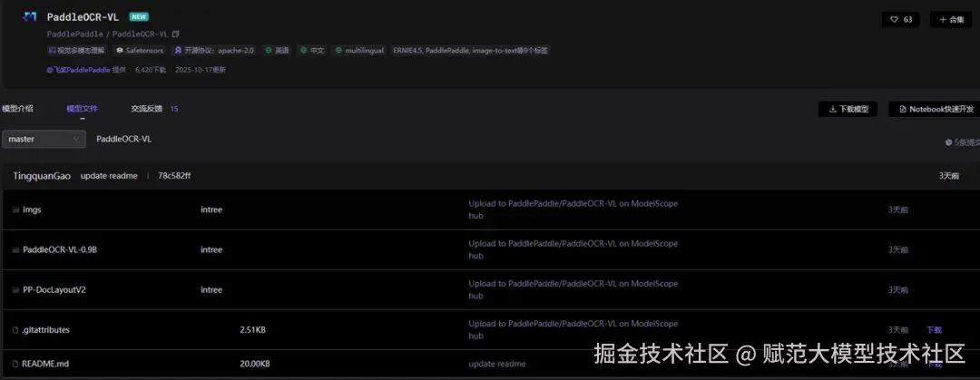Click PaddleOCR-VL breadcrumb beside branch selector
The image size is (980, 380).
click(x=123, y=139)
